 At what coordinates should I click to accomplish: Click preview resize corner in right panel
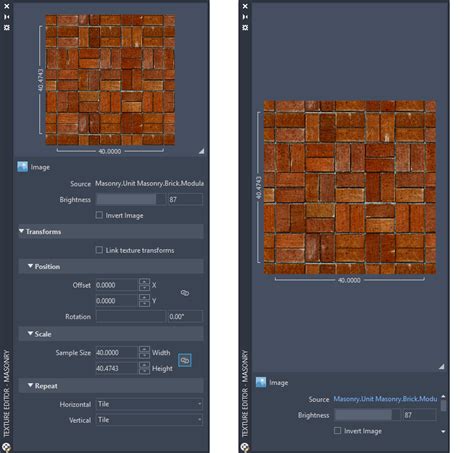441,367
